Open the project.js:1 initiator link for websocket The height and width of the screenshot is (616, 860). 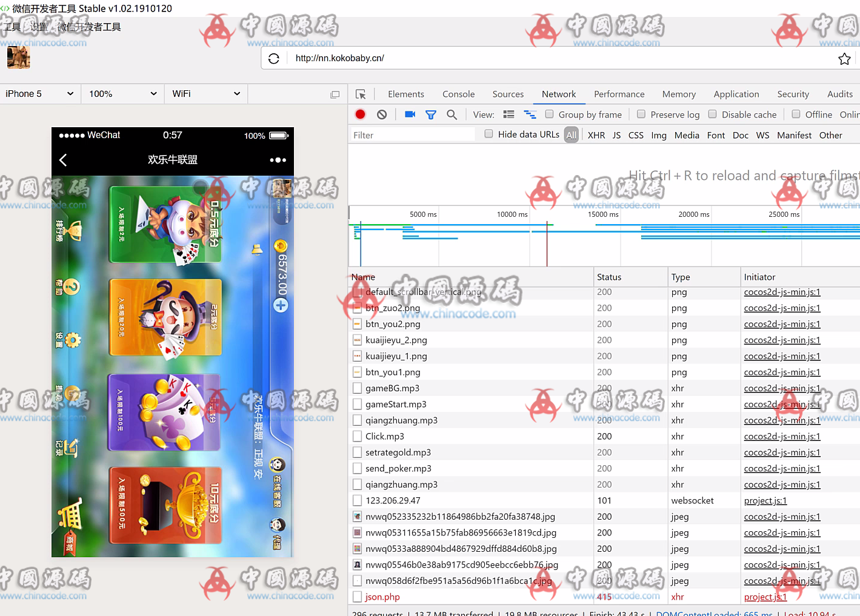pyautogui.click(x=765, y=500)
